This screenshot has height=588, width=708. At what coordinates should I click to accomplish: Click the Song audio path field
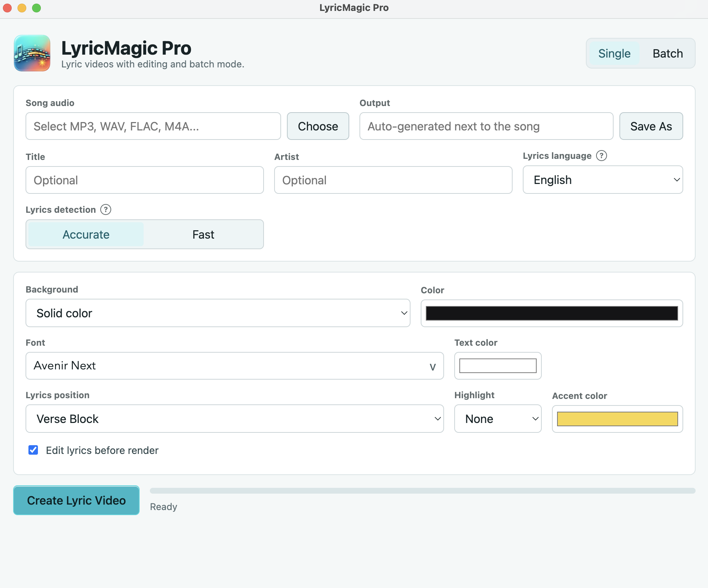pos(153,126)
